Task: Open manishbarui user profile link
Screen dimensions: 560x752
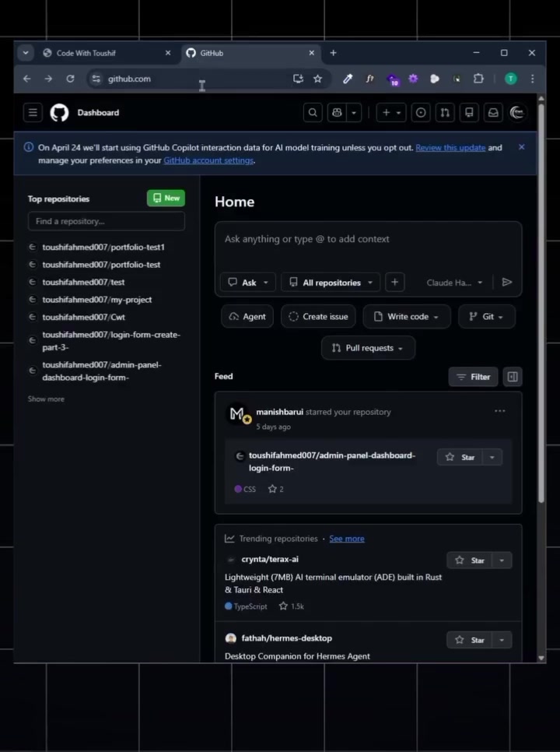Action: pyautogui.click(x=280, y=412)
